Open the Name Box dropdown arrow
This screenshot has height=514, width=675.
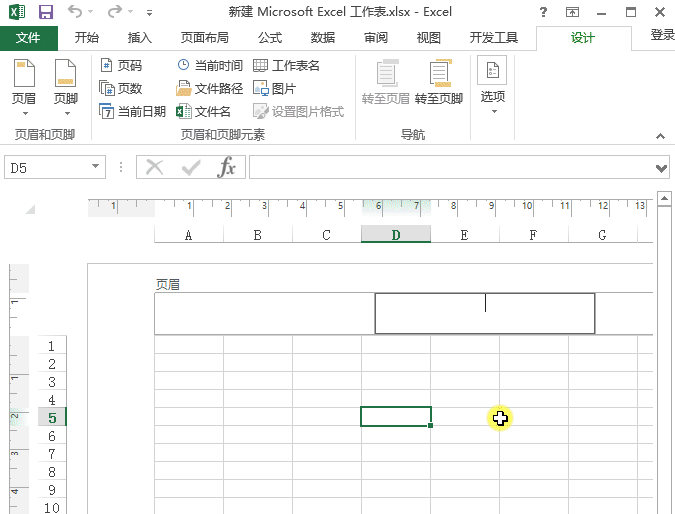96,166
